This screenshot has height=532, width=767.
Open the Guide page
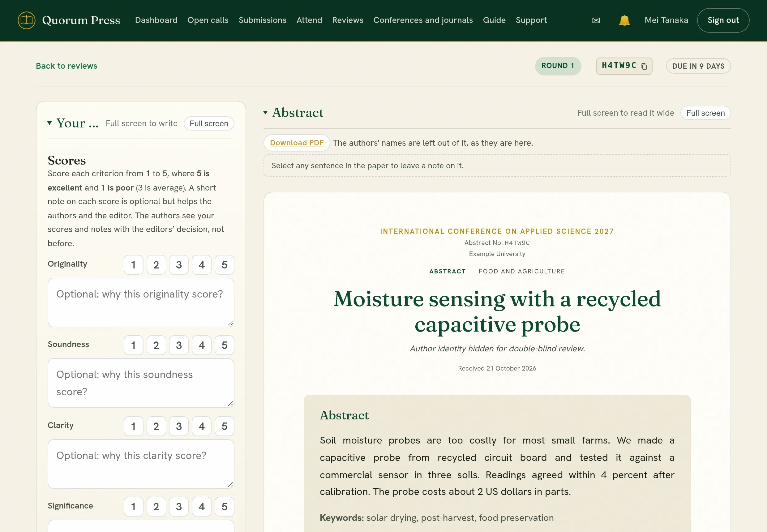(494, 20)
